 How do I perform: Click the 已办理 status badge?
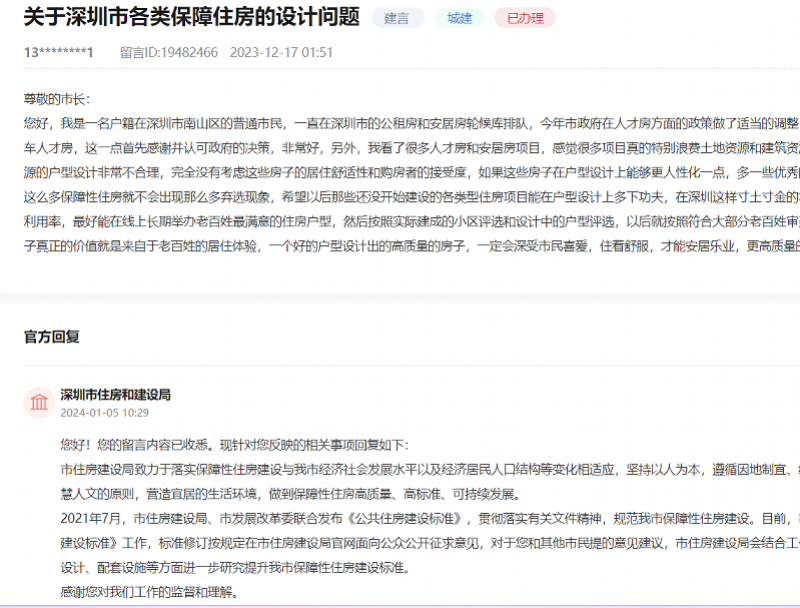[525, 18]
